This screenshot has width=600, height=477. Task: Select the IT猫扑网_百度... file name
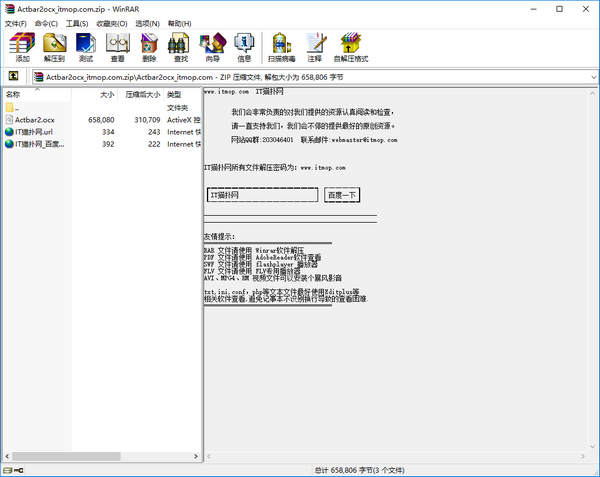pos(39,144)
